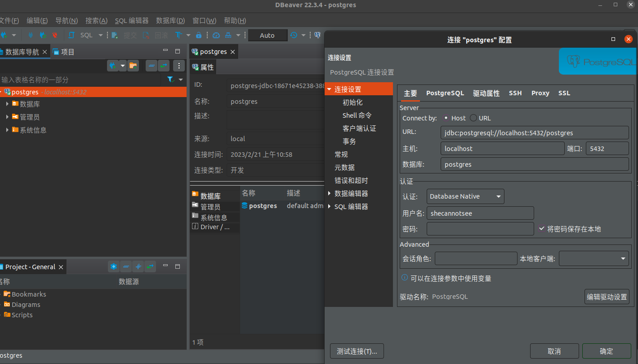Viewport: 638px width, 364px height.
Task: Select the Host radio button
Action: click(x=446, y=118)
